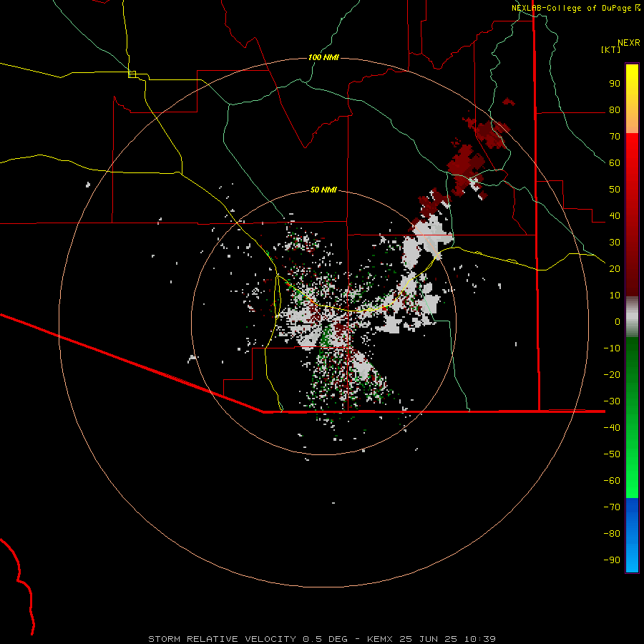The image size is (644, 644).
Task: Click the 50 value on the velocity scale
Action: pyautogui.click(x=615, y=190)
